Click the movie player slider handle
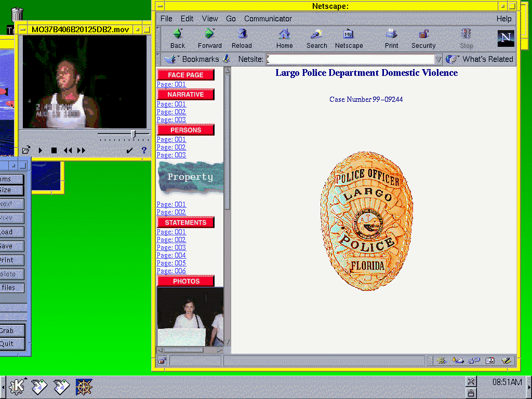Viewport: 532px width, 399px height. 134,135
